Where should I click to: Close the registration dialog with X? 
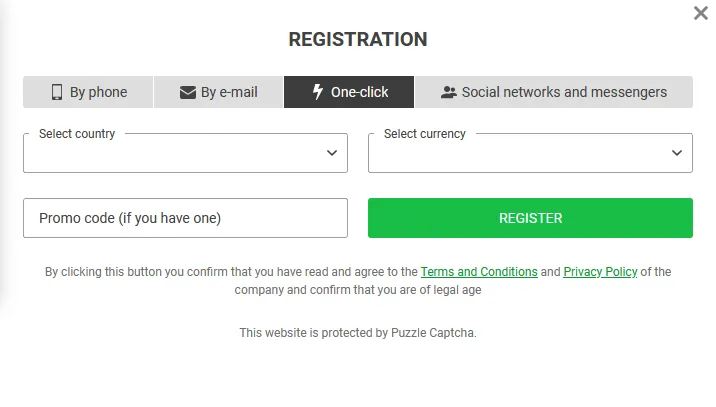coord(701,13)
